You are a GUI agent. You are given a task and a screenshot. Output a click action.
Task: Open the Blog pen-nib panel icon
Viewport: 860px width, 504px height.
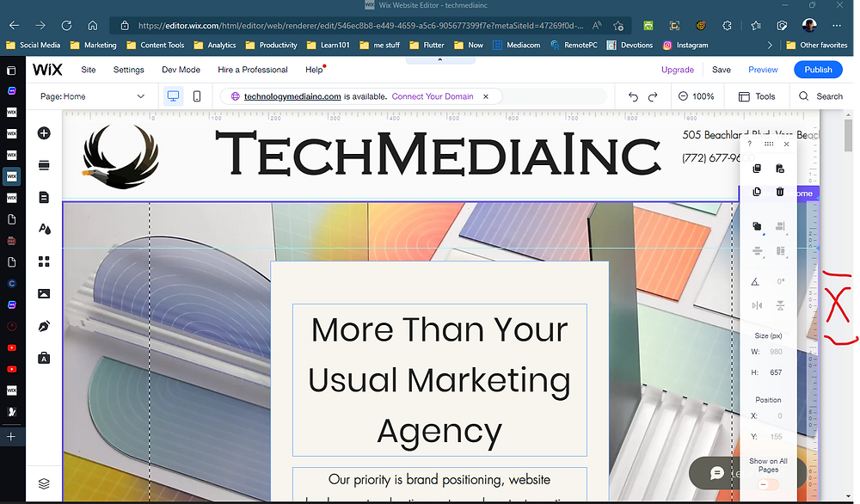coord(44,326)
